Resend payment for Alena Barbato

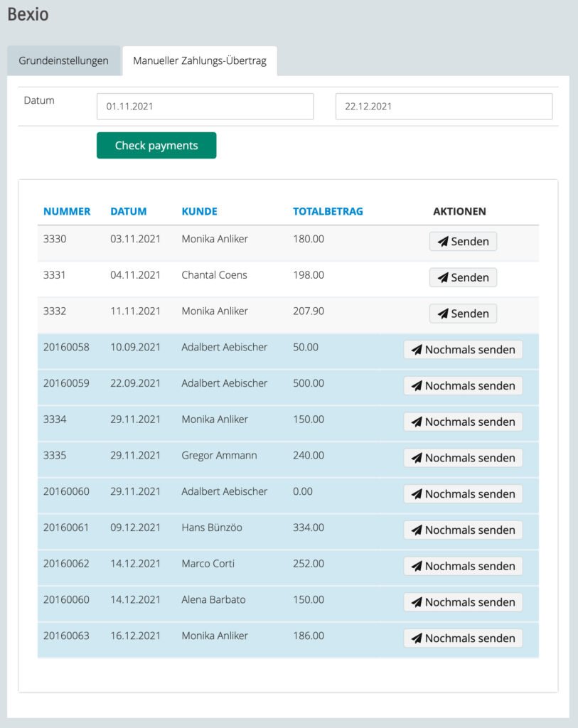pyautogui.click(x=463, y=602)
